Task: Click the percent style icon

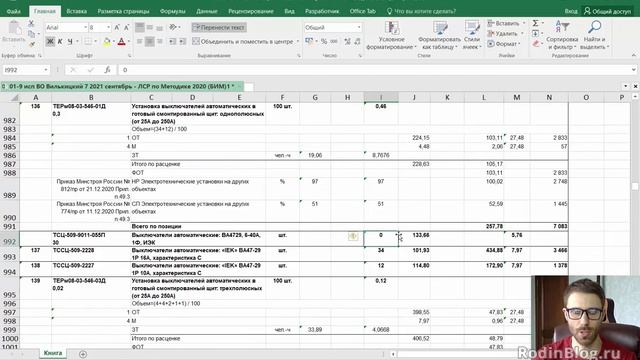Action: pyautogui.click(x=324, y=41)
